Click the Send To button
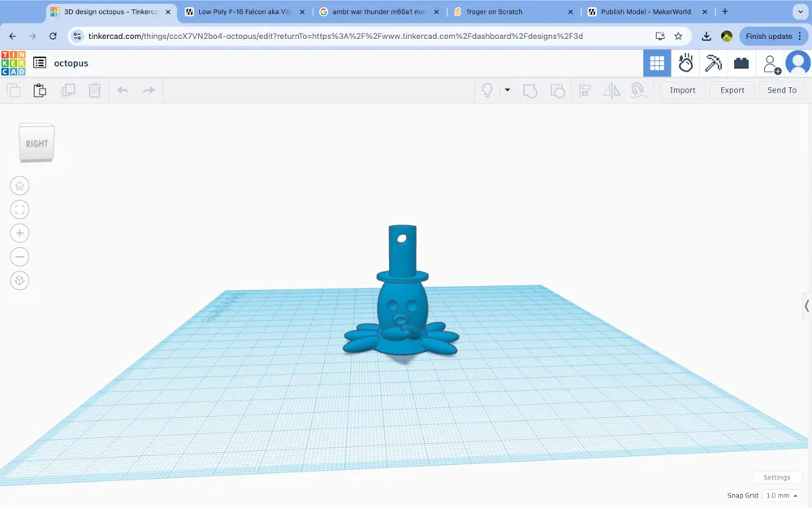 782,90
